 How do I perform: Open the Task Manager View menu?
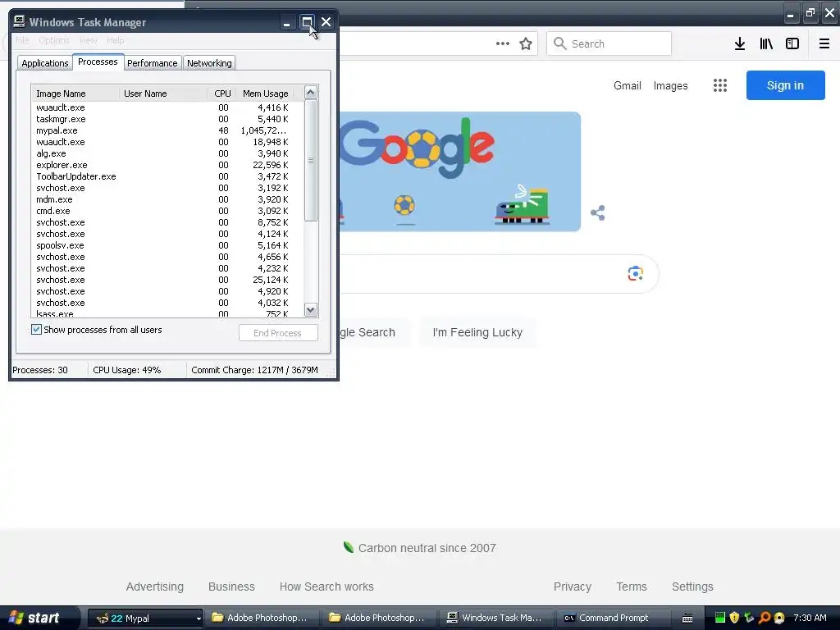[88, 40]
